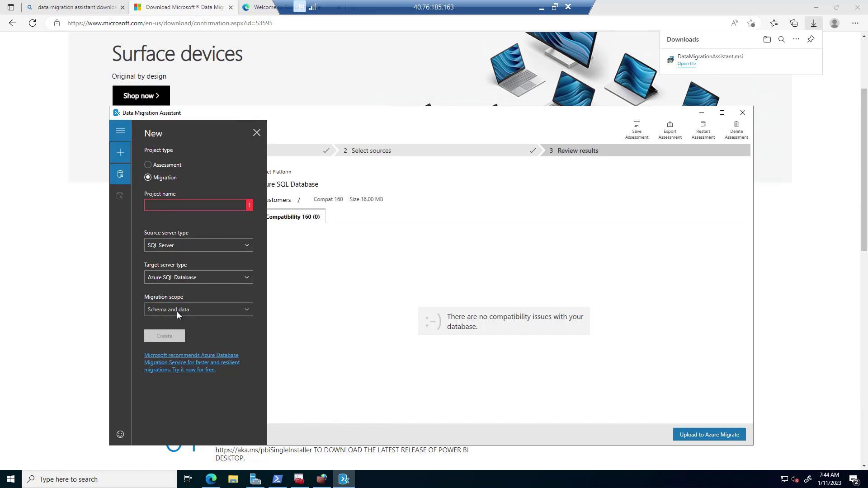
Task: Click the feedback smiley face icon
Action: click(120, 434)
